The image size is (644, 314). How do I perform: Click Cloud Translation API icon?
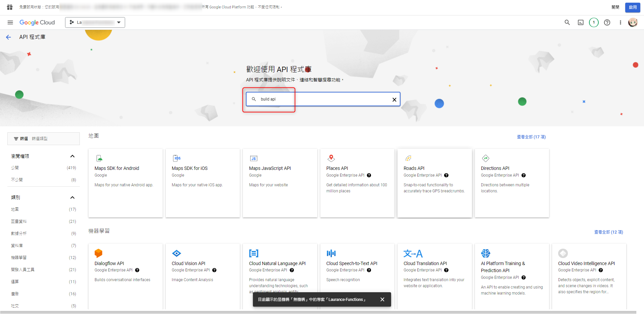click(x=413, y=254)
